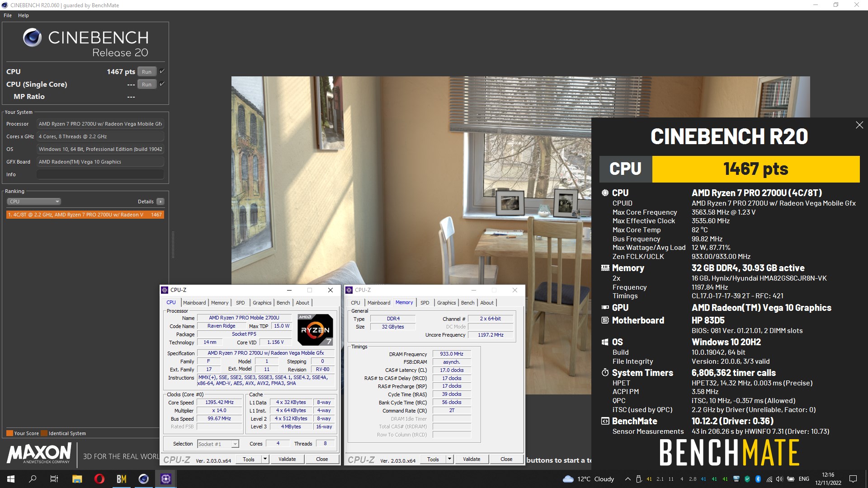Image resolution: width=868 pixels, height=488 pixels.
Task: Click the CPU-Z title bar icon of CPU window
Action: coord(165,290)
